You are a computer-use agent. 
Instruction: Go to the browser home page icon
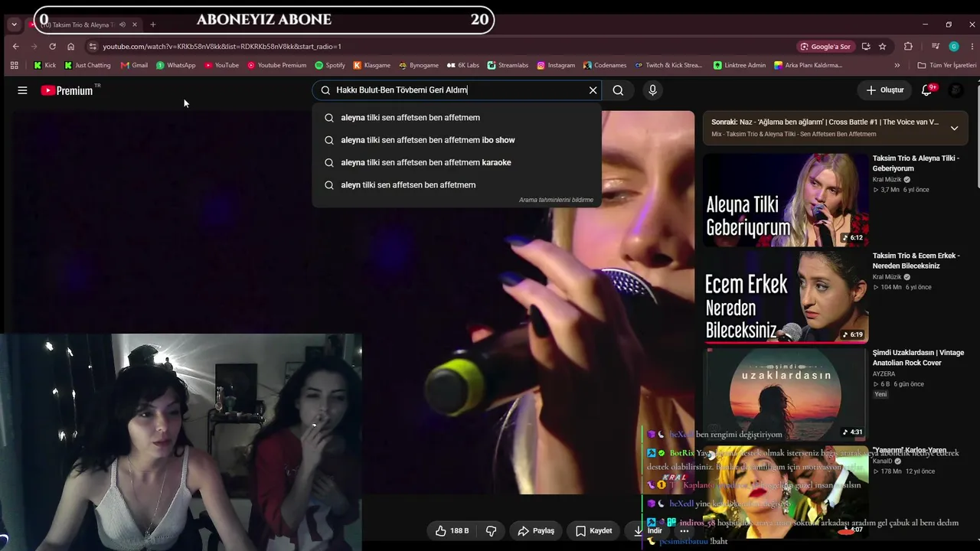70,46
